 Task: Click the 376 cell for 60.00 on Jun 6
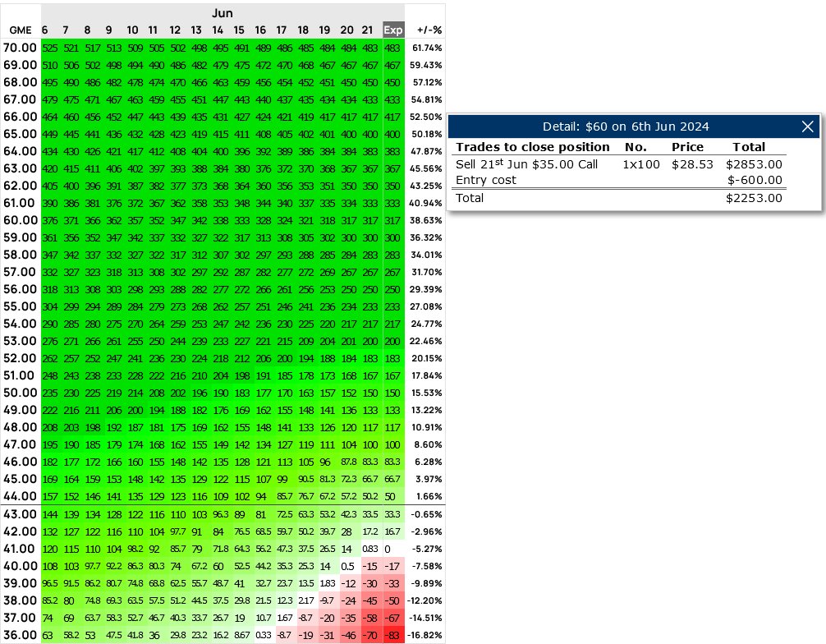coord(50,220)
